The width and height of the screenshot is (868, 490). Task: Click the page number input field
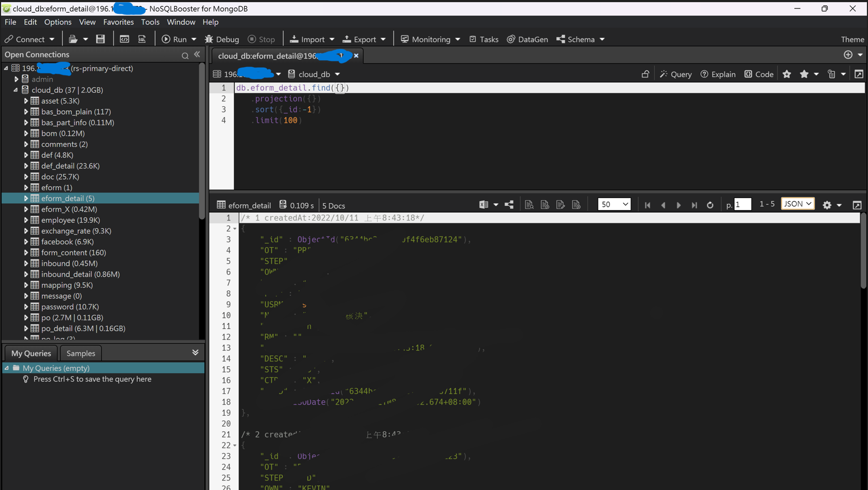(x=742, y=204)
